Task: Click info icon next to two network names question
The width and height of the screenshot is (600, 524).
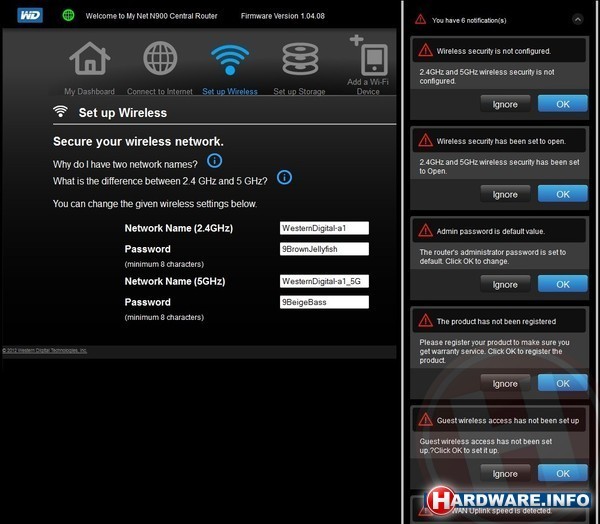Action: pos(214,160)
